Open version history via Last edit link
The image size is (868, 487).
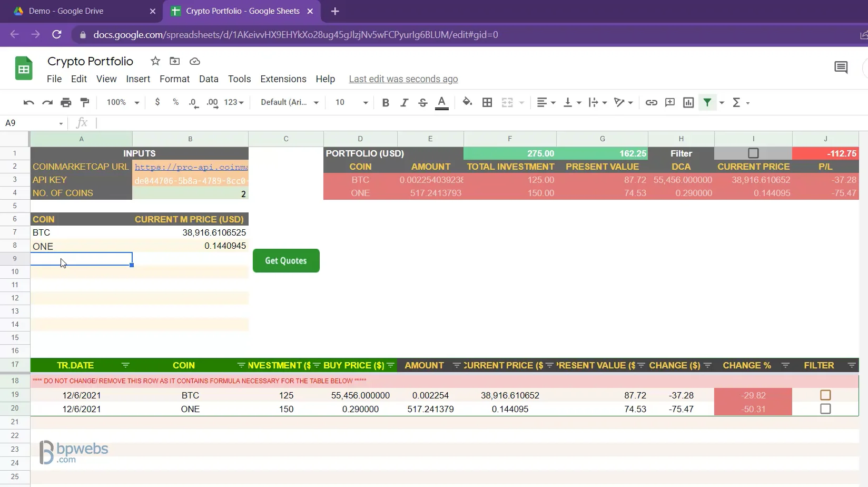[x=403, y=79]
